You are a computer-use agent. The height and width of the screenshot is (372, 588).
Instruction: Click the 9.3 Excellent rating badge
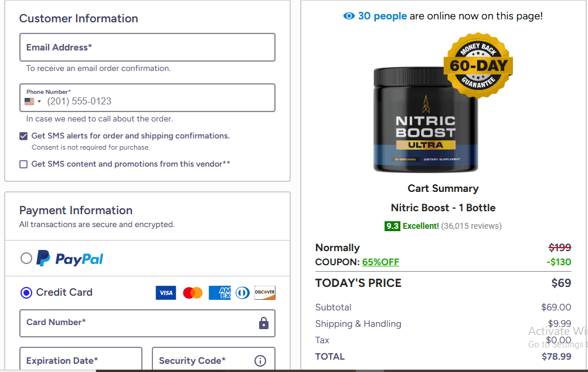[392, 226]
